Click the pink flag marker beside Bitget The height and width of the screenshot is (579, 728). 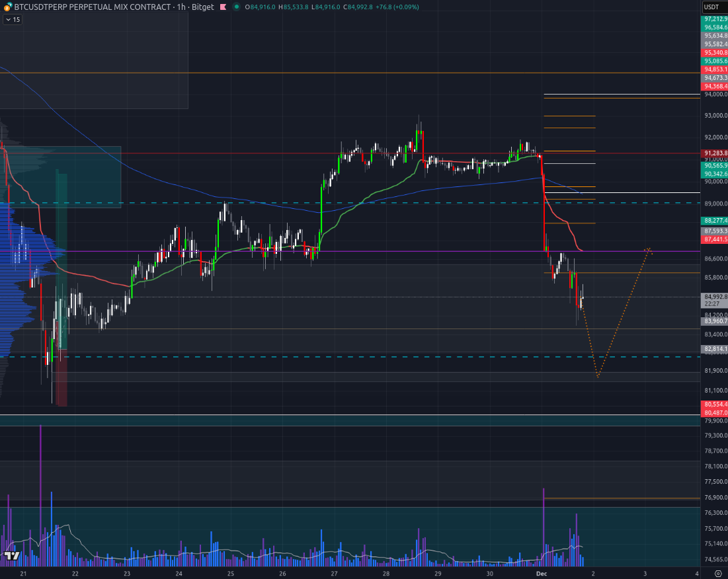[223, 7]
